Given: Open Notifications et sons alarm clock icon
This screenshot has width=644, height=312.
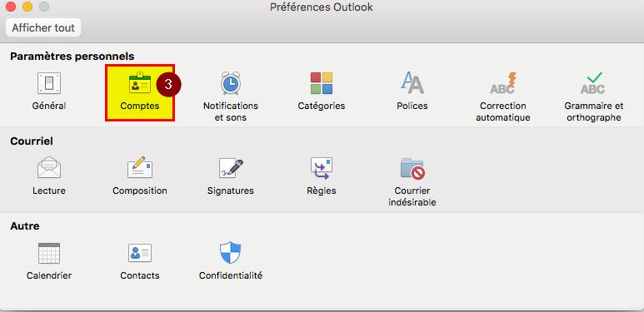Looking at the screenshot, I should tap(231, 84).
